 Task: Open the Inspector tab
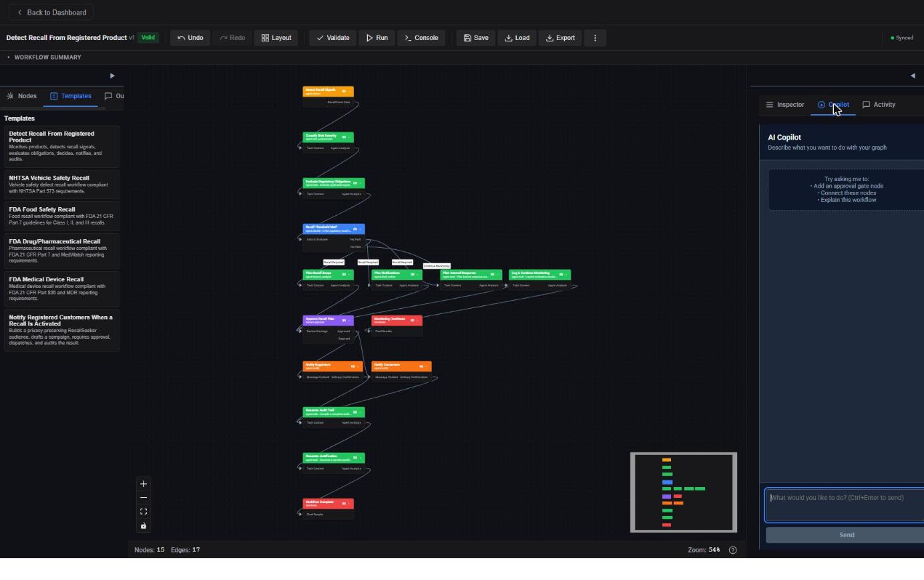click(x=785, y=105)
